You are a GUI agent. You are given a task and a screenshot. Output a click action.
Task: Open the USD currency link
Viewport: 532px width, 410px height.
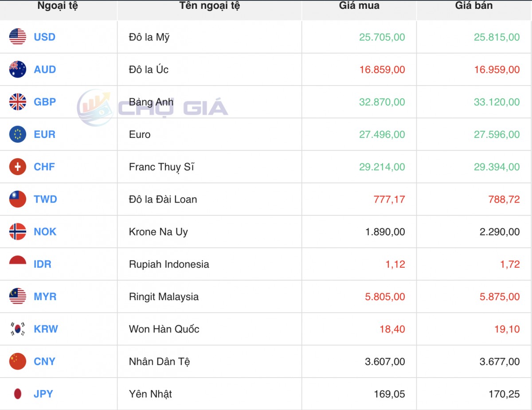44,37
